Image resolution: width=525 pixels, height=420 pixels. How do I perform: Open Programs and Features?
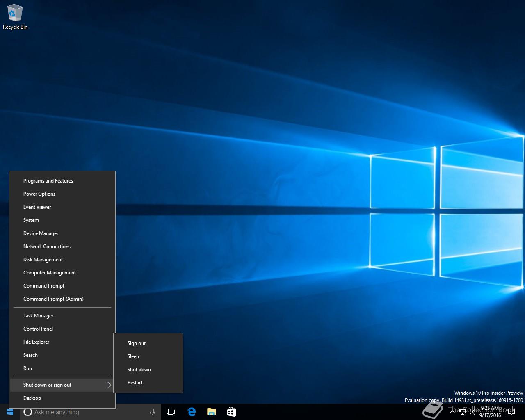(x=62, y=181)
